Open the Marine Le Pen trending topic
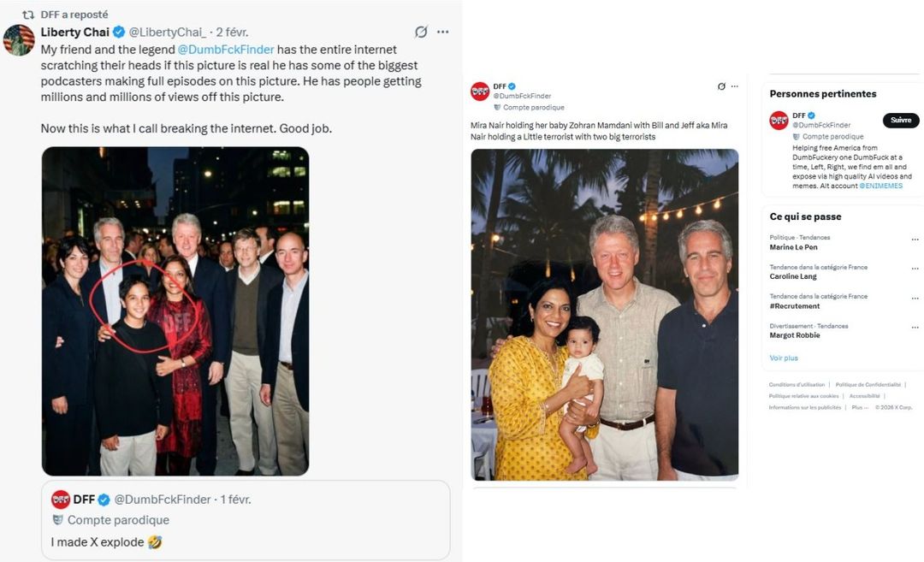Image resolution: width=924 pixels, height=562 pixels. pyautogui.click(x=795, y=247)
